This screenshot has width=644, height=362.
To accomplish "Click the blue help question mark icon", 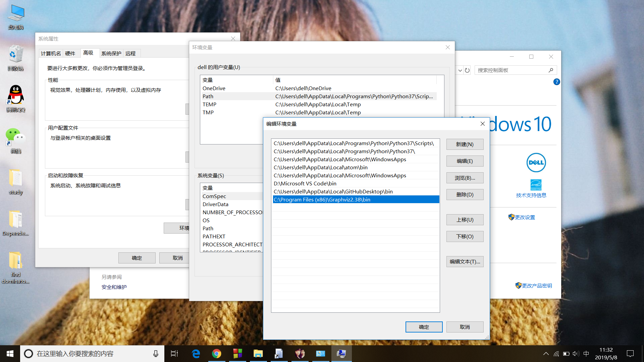I will coord(556,82).
